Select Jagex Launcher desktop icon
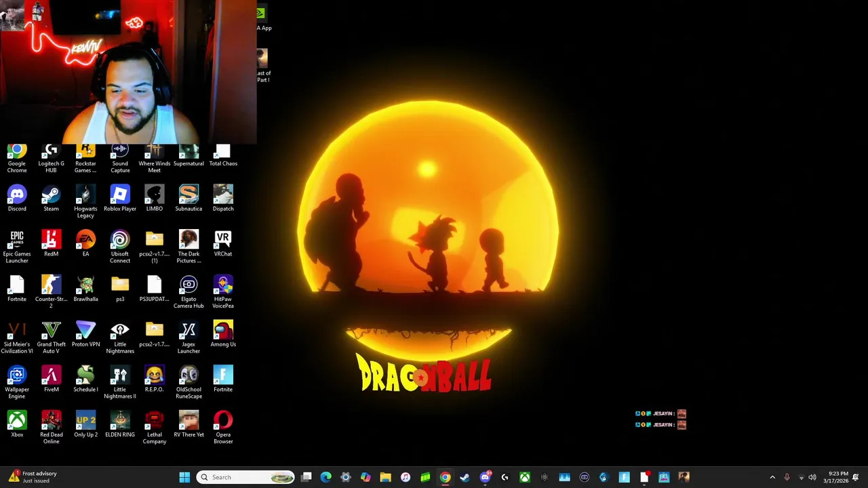 point(189,337)
